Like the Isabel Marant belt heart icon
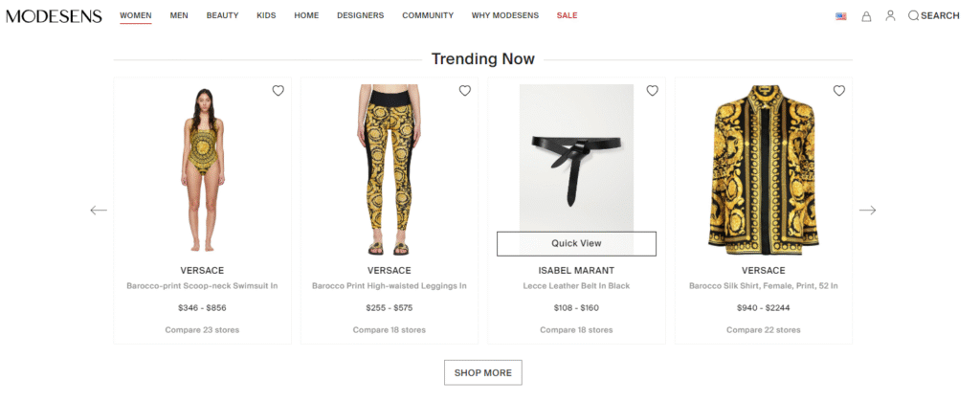This screenshot has height=402, width=980. pos(653,91)
